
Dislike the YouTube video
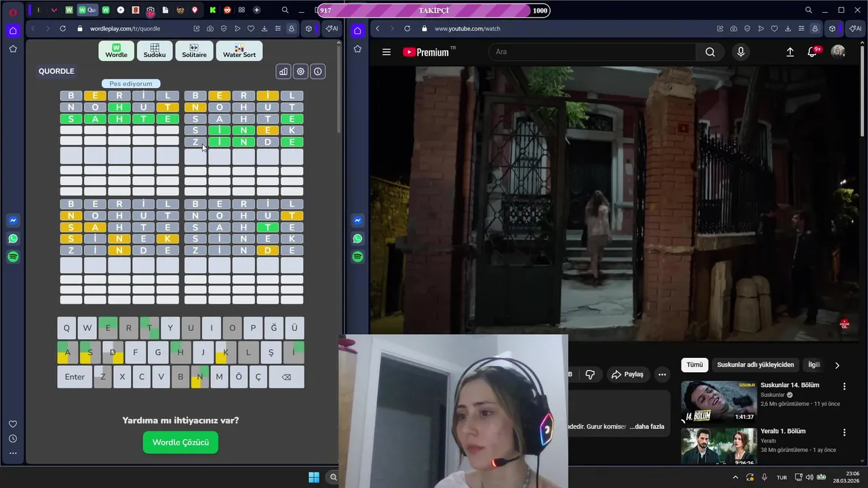click(x=590, y=374)
